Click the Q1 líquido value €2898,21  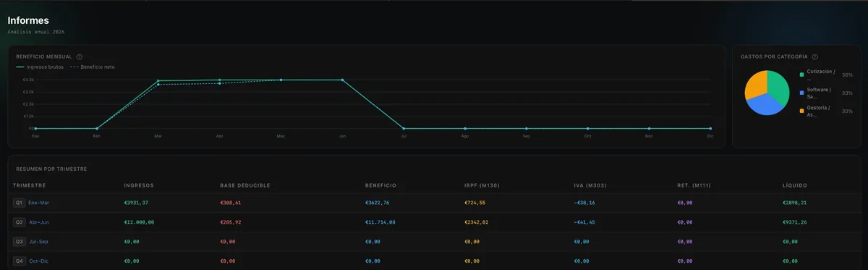click(x=795, y=203)
